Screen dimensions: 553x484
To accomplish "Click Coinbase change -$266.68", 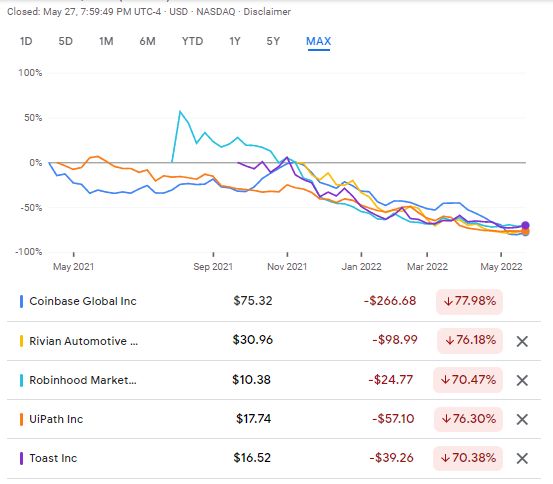I will pyautogui.click(x=390, y=301).
